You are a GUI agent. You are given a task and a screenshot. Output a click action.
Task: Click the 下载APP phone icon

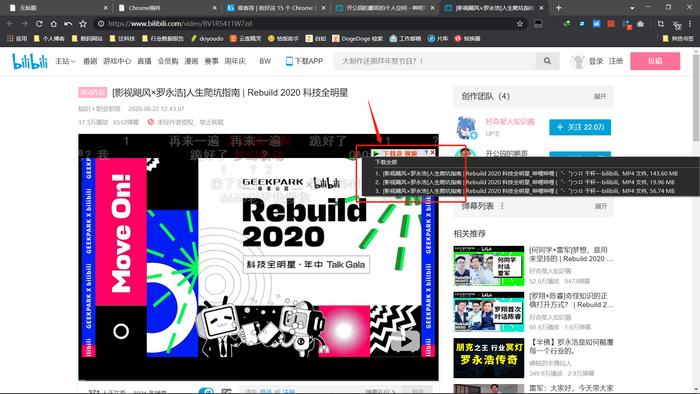click(x=289, y=61)
